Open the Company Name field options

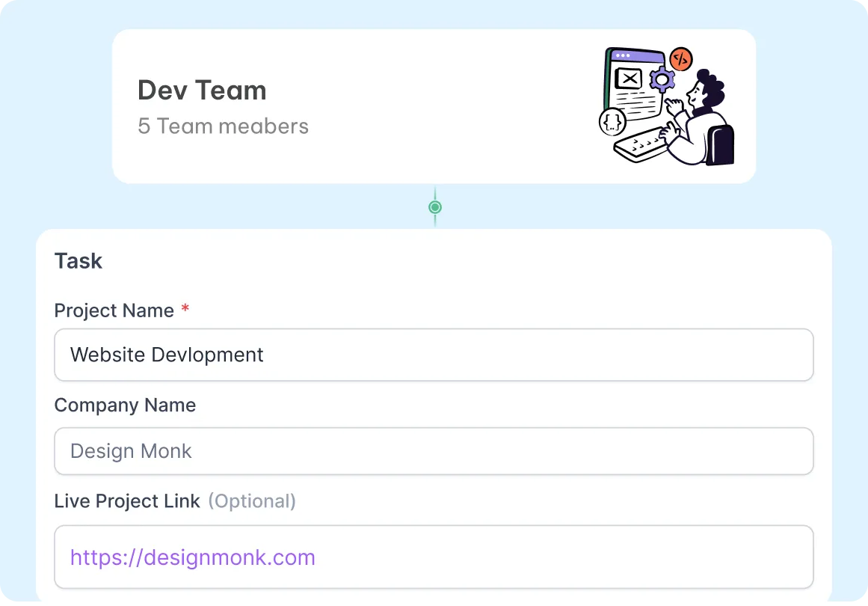tap(434, 451)
